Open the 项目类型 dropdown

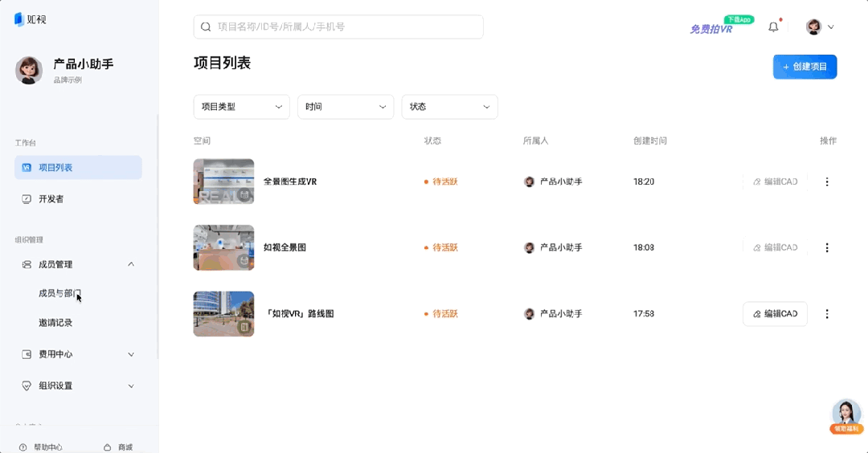tap(241, 107)
